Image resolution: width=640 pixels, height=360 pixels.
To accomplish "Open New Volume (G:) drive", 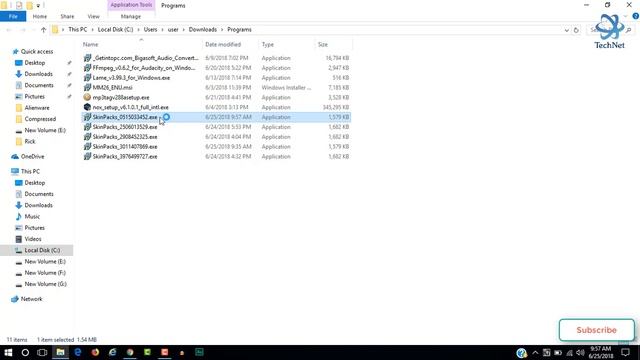I will (45, 284).
